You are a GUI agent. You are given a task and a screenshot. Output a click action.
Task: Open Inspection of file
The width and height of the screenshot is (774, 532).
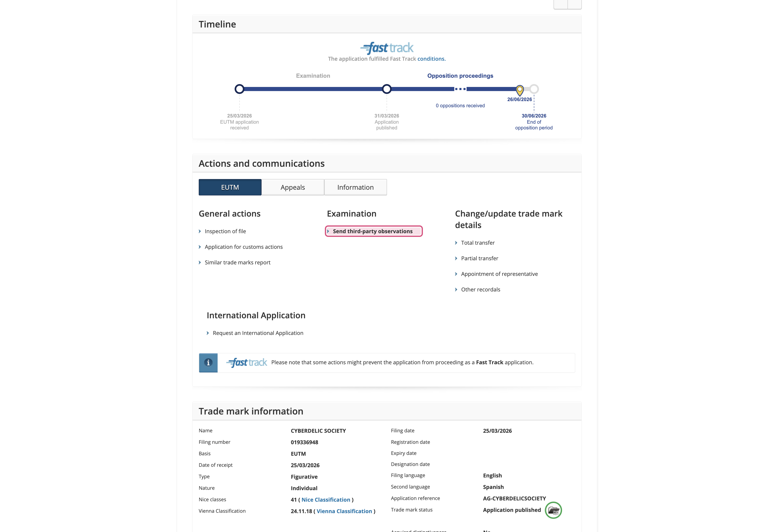coord(225,231)
